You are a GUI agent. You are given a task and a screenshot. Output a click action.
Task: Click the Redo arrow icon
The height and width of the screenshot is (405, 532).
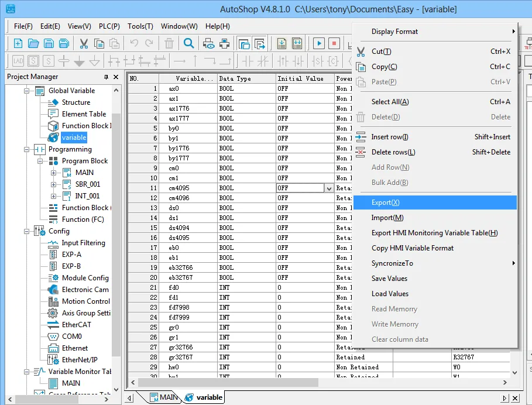pyautogui.click(x=149, y=43)
